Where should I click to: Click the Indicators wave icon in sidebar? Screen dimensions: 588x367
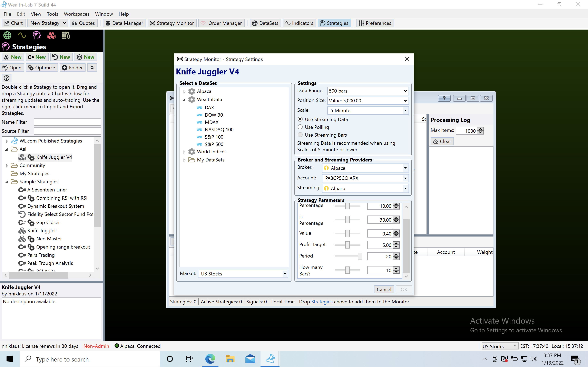(x=22, y=35)
